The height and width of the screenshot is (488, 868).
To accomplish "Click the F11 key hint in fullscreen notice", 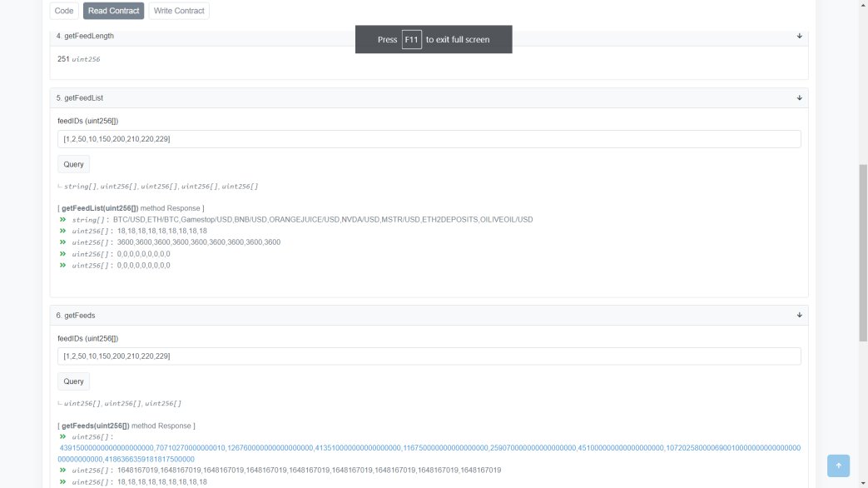I will pos(411,40).
